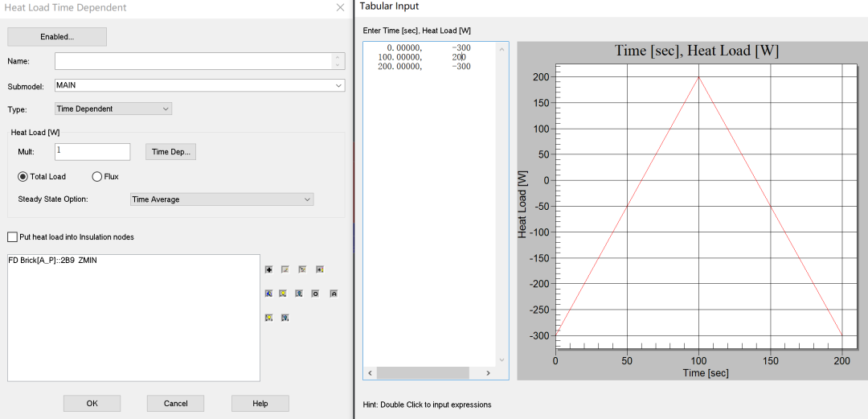Click the Enabled... button

(57, 37)
